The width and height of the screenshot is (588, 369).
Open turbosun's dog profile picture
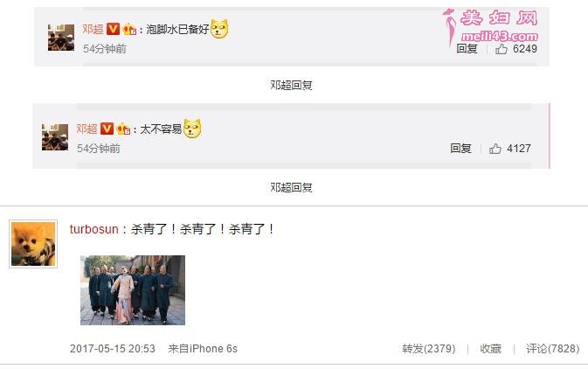click(x=33, y=244)
